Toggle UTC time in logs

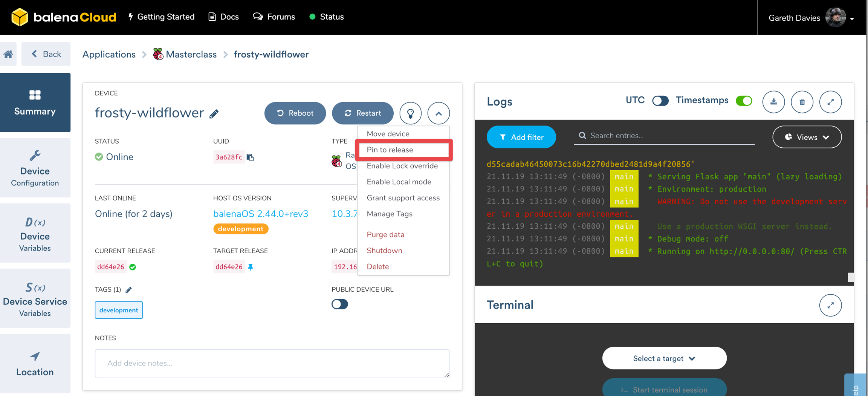point(660,101)
